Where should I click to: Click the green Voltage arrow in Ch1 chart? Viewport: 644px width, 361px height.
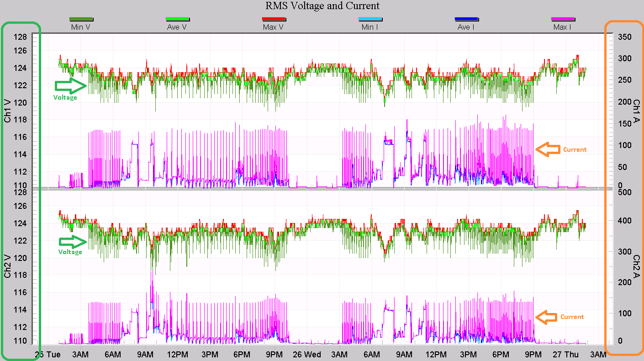[70, 85]
